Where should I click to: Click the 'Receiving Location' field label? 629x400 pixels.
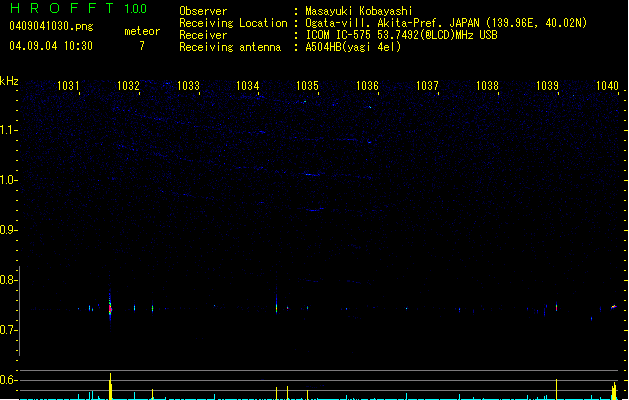point(233,23)
